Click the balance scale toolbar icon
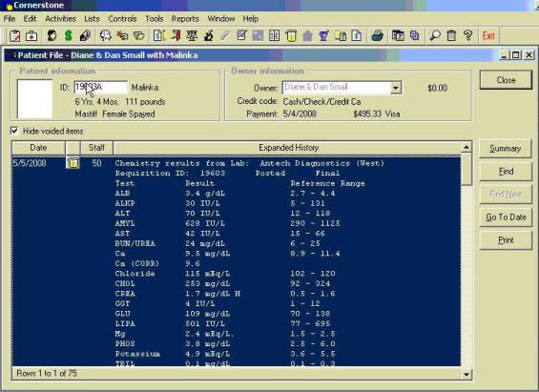 pos(192,35)
